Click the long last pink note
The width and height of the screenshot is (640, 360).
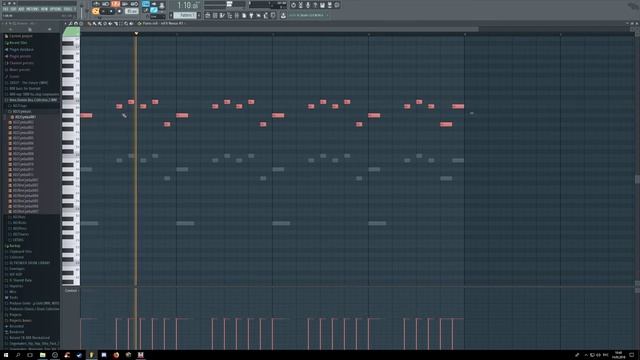[458, 106]
